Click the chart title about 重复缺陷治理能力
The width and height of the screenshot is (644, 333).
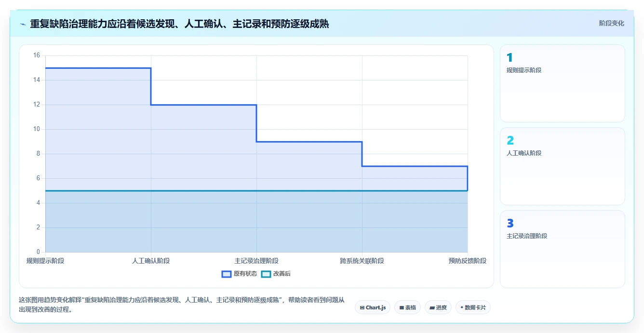coord(179,24)
